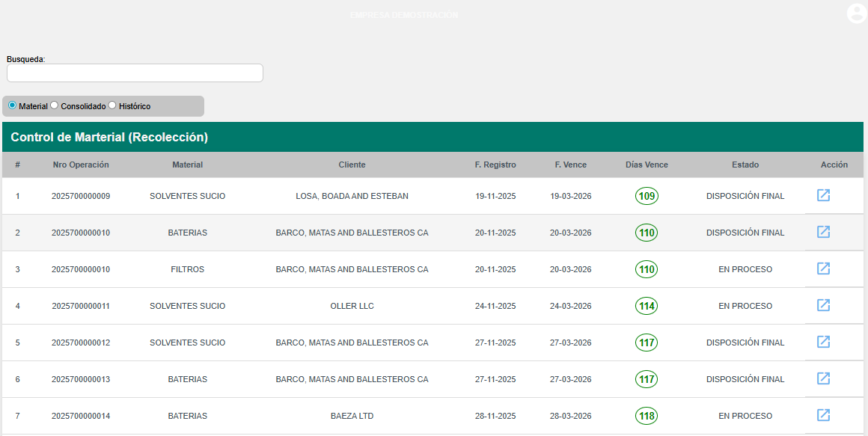Open action icon for SOLVENTES SUCIO row 1
The image size is (868, 436).
[823, 195]
